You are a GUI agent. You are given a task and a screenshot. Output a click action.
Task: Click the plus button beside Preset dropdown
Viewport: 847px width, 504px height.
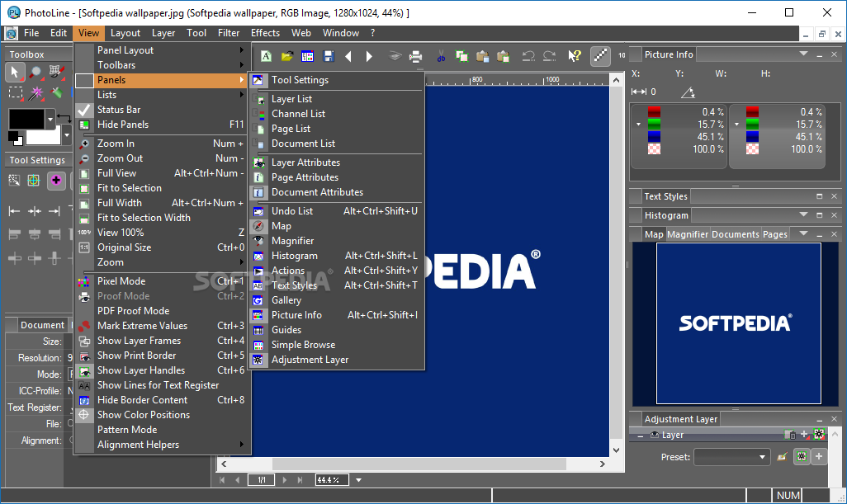point(819,457)
